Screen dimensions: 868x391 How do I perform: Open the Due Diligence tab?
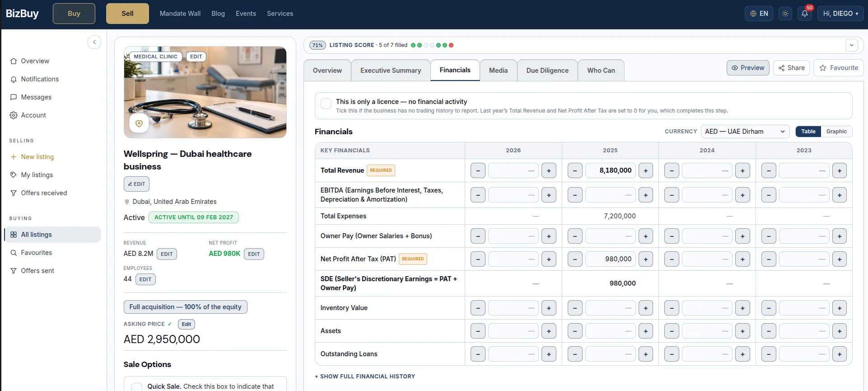(547, 71)
